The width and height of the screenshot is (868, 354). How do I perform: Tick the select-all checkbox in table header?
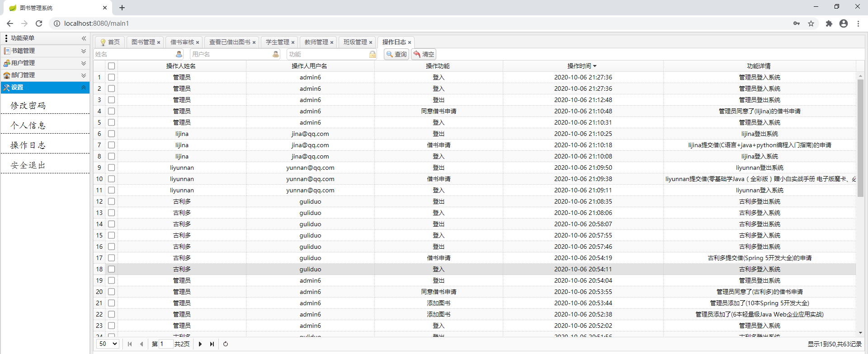point(112,66)
